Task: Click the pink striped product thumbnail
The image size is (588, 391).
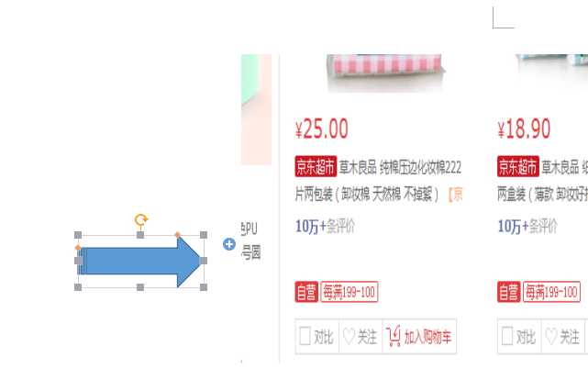Action: pyautogui.click(x=386, y=73)
